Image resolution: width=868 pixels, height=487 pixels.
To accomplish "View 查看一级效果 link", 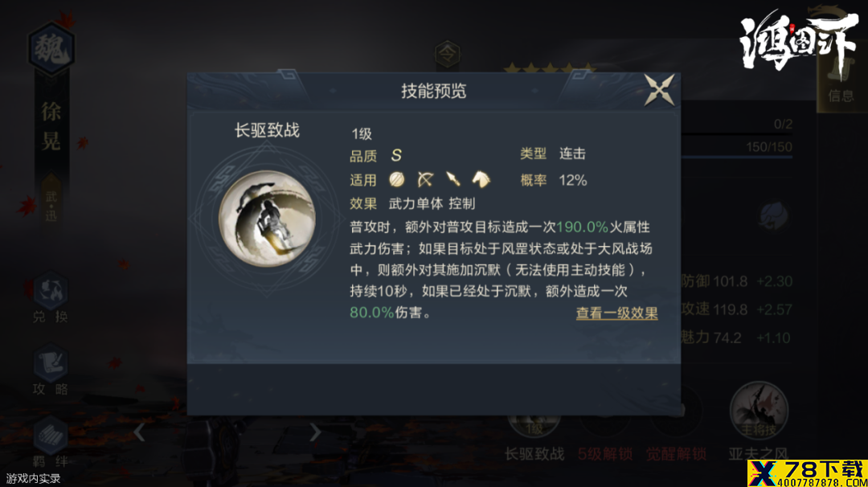I will point(616,313).
